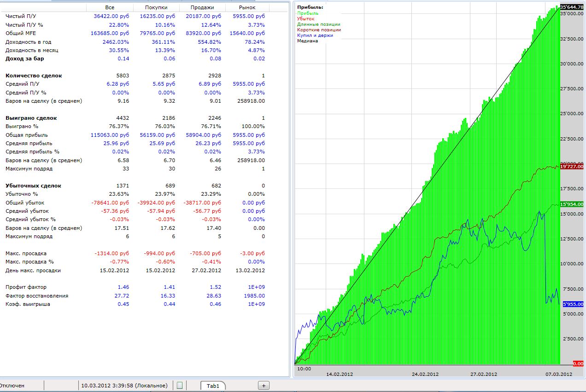
Task: Switch to the Tab1 tab
Action: click(213, 386)
